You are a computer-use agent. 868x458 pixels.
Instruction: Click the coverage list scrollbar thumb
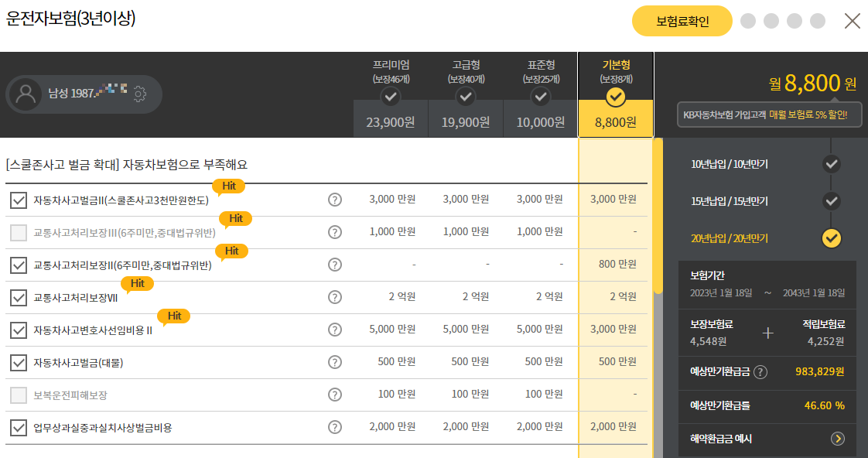(x=658, y=216)
